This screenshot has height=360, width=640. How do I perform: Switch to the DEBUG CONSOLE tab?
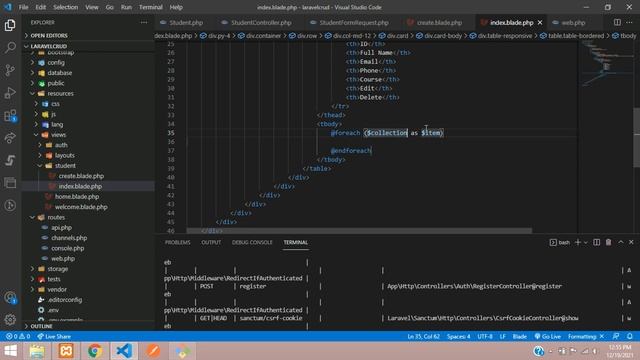tap(252, 242)
